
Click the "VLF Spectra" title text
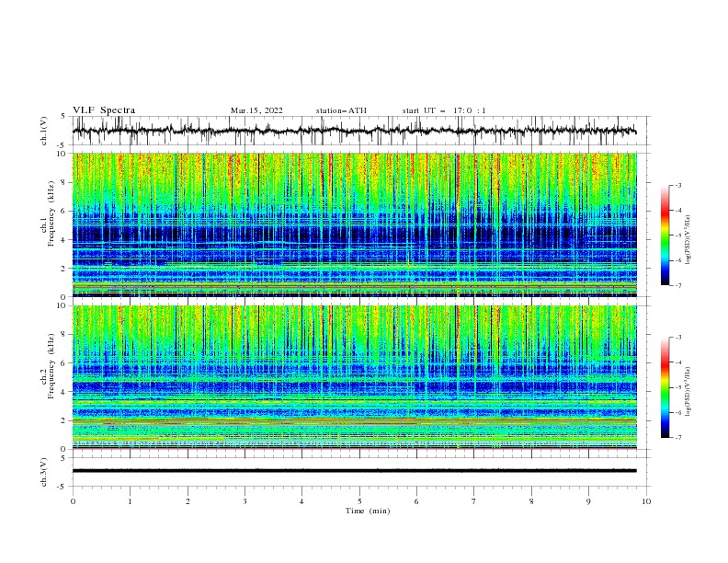[104, 110]
